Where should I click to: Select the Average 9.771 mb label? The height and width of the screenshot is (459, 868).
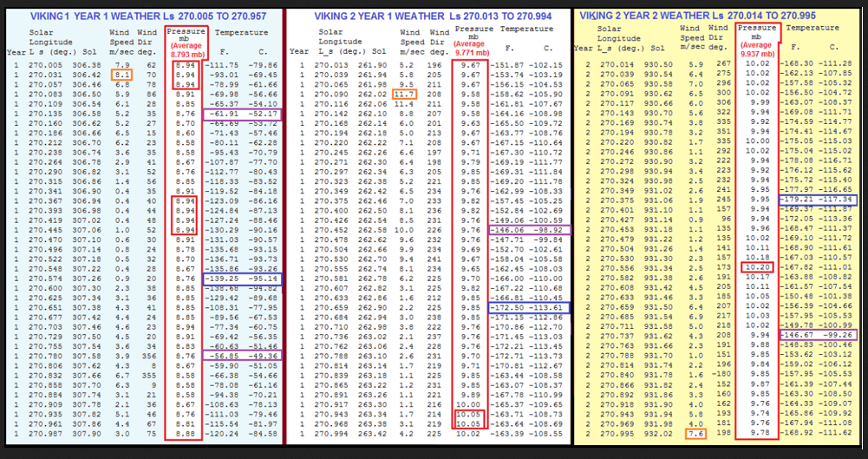[x=471, y=49]
